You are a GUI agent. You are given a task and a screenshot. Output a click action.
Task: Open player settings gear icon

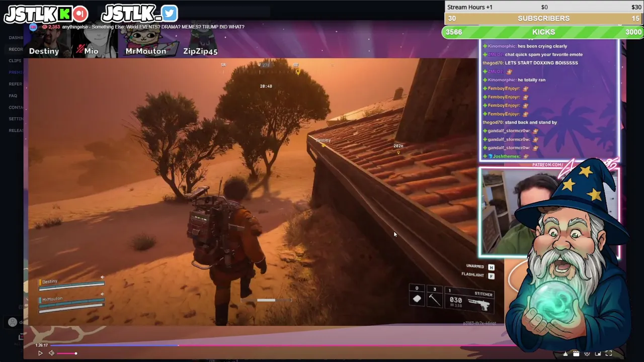tap(587, 354)
